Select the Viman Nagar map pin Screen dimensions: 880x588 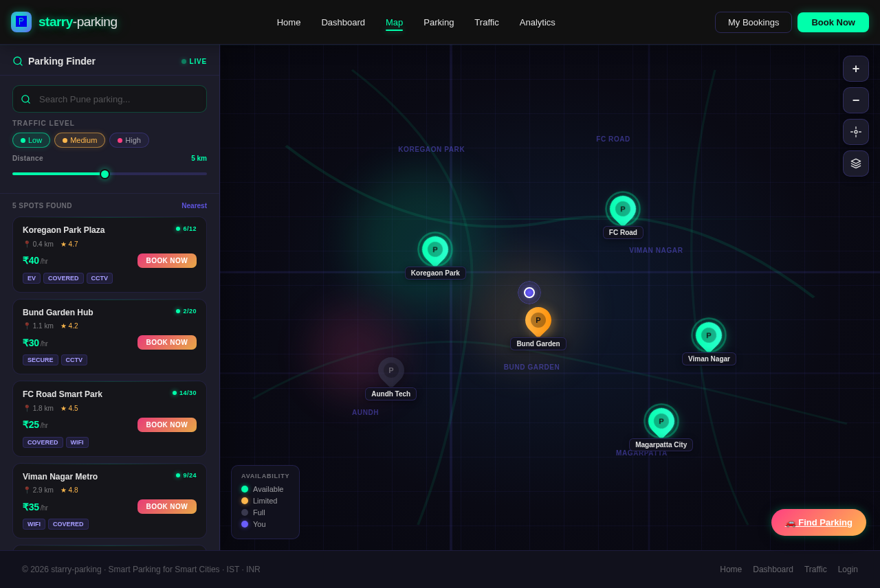coord(709,336)
